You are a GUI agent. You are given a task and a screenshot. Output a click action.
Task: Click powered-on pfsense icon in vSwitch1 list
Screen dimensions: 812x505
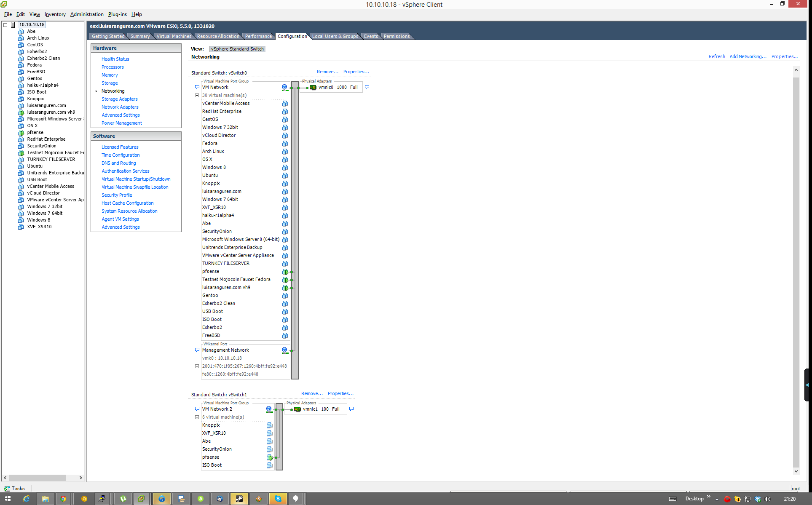(x=269, y=457)
